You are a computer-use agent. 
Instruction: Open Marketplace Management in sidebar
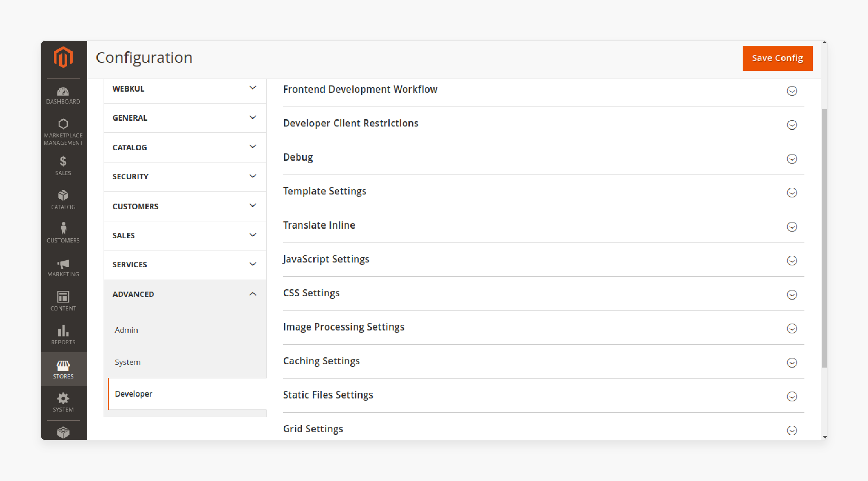pyautogui.click(x=63, y=132)
